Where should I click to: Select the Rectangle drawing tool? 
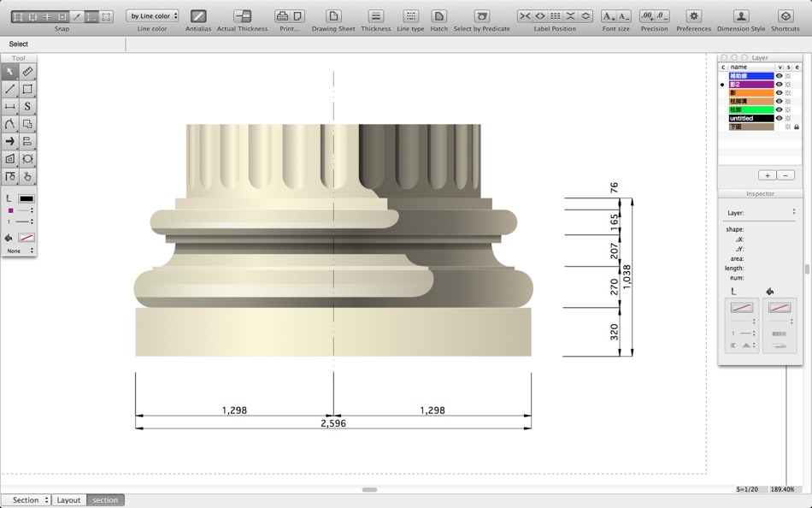pyautogui.click(x=27, y=89)
